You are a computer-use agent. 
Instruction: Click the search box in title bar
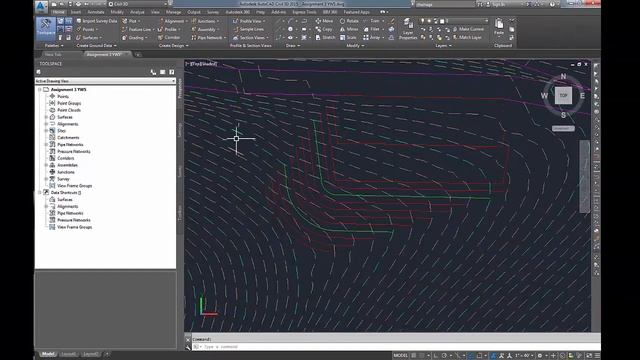(444, 4)
